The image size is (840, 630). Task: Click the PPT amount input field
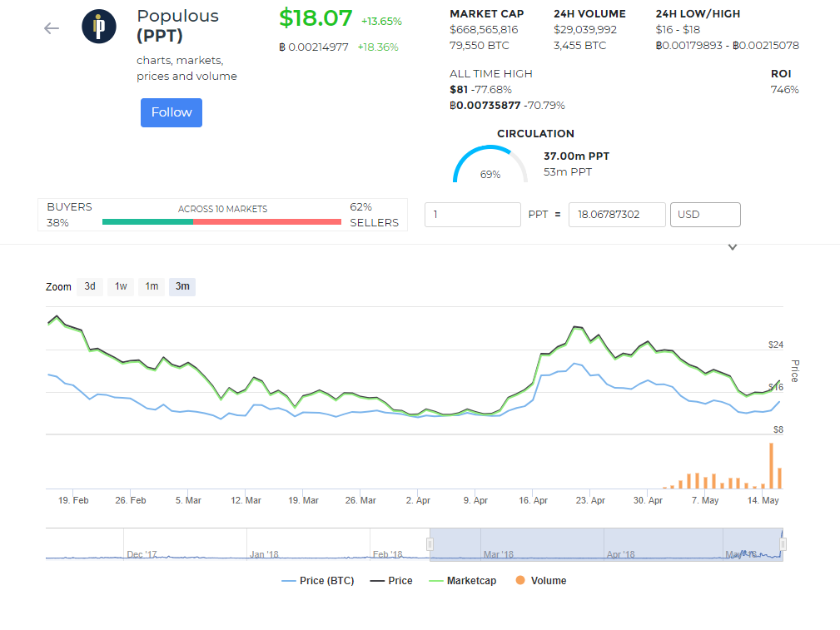point(473,215)
